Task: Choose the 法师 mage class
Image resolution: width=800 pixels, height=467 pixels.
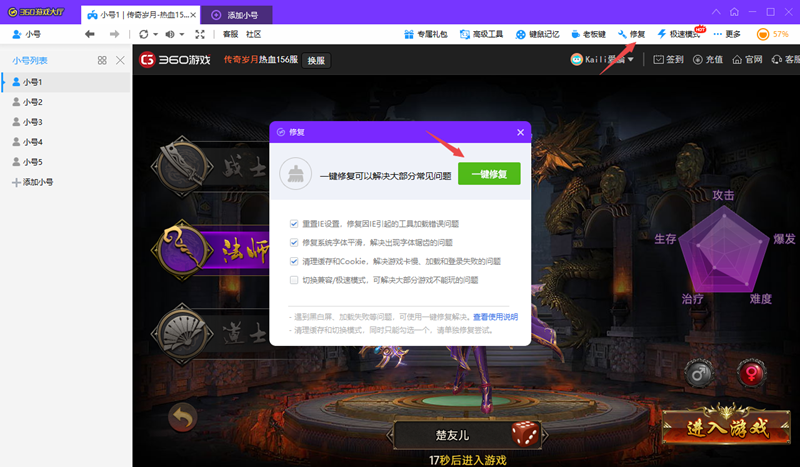Action: coord(210,250)
